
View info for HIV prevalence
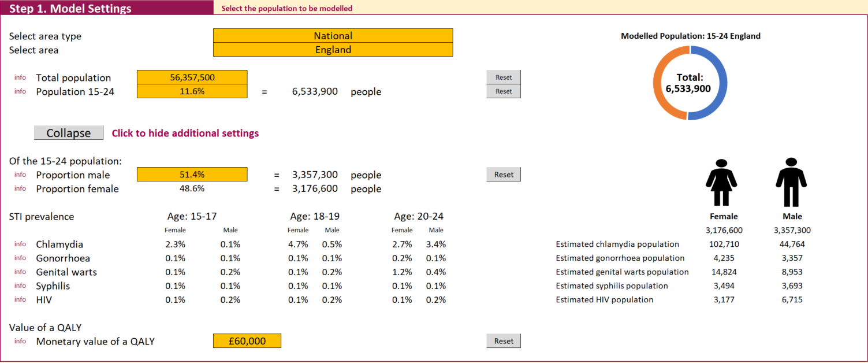pyautogui.click(x=20, y=299)
